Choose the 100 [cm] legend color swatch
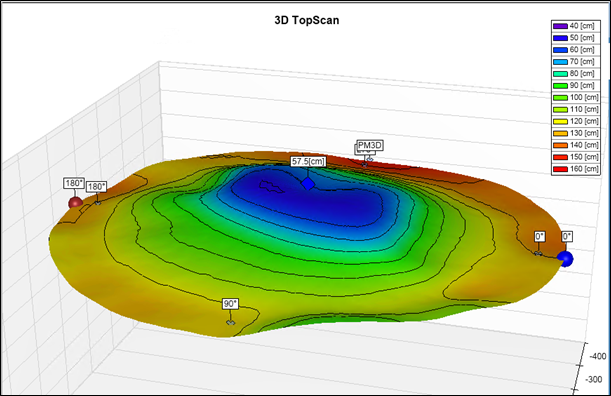 [x=560, y=98]
